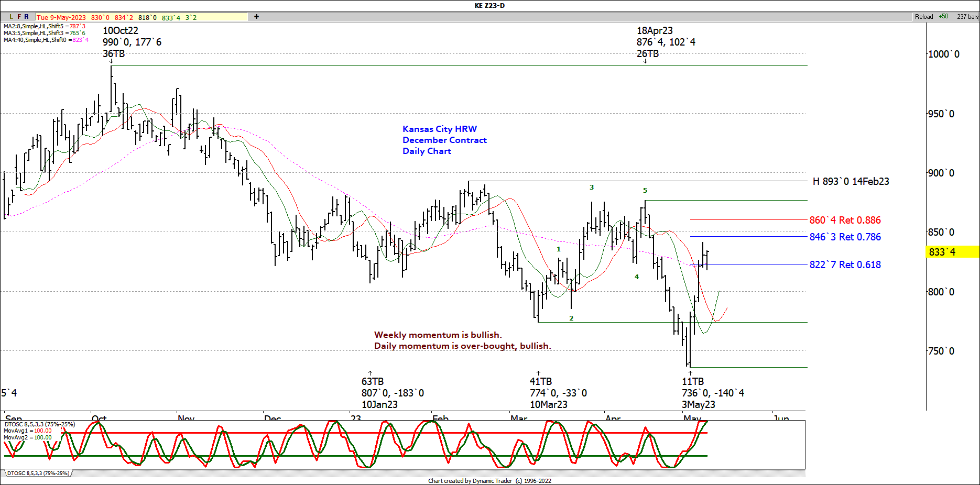This screenshot has height=485, width=980.
Task: Click the MovAvg1 = 100.00 oscillator label
Action: coord(28,431)
